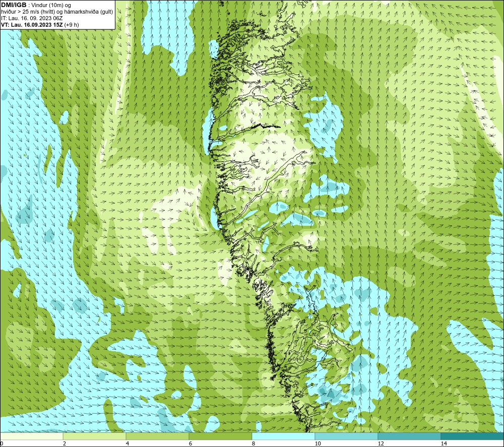504x447 pixels.
Task: Click the 12–14 m/s teal swatch
Action: 409,436
